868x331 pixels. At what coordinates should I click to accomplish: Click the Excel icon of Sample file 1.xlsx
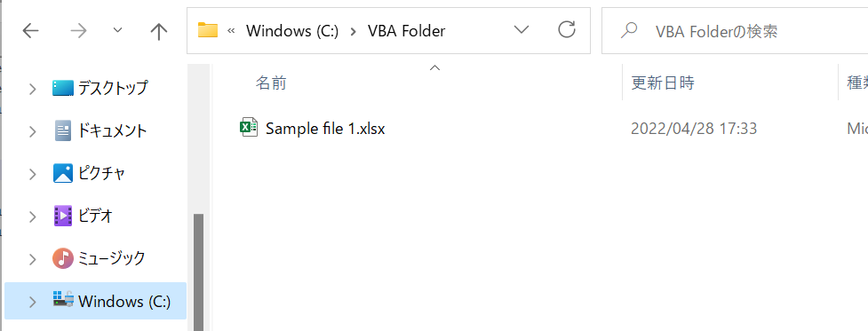(249, 128)
